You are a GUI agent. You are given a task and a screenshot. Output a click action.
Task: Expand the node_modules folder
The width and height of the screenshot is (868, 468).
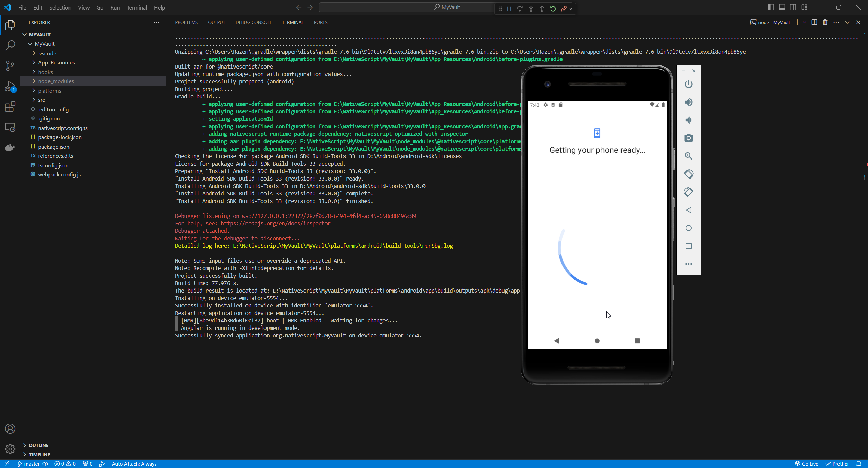click(56, 81)
